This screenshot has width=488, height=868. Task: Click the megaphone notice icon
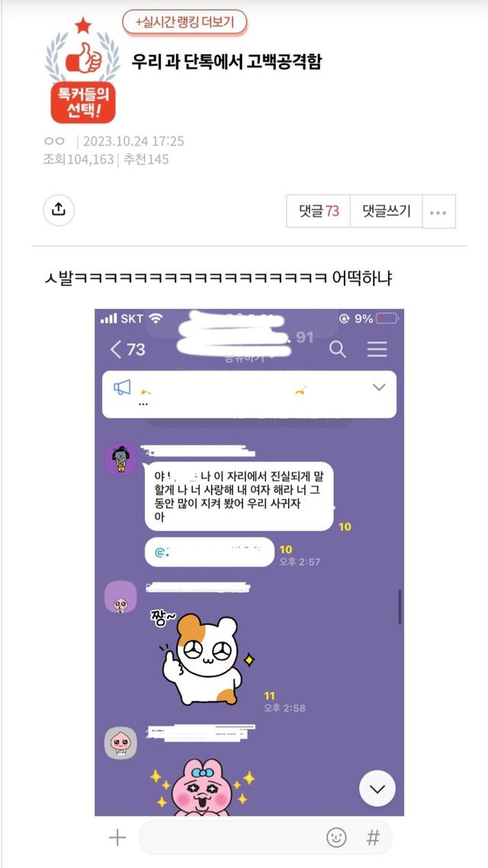point(122,387)
